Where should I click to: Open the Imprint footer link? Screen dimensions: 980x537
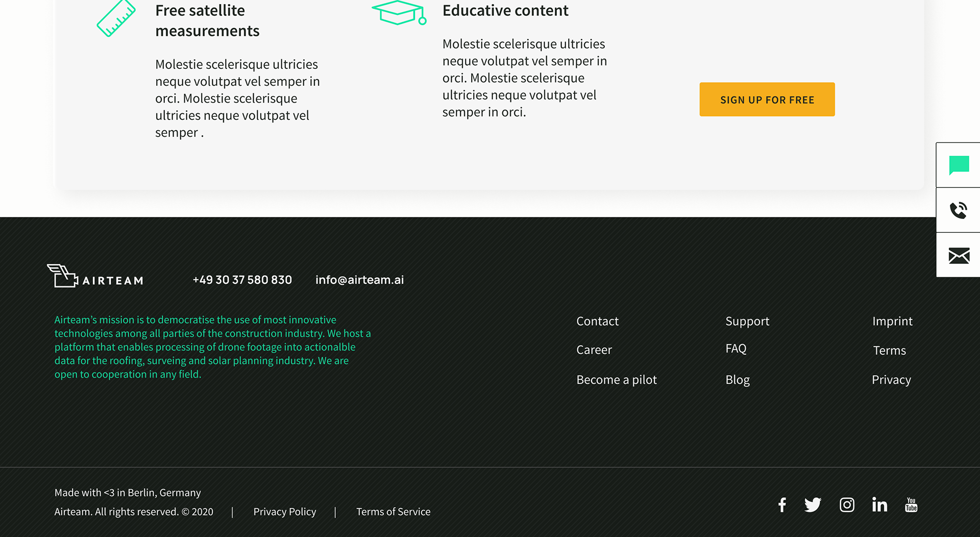click(892, 321)
